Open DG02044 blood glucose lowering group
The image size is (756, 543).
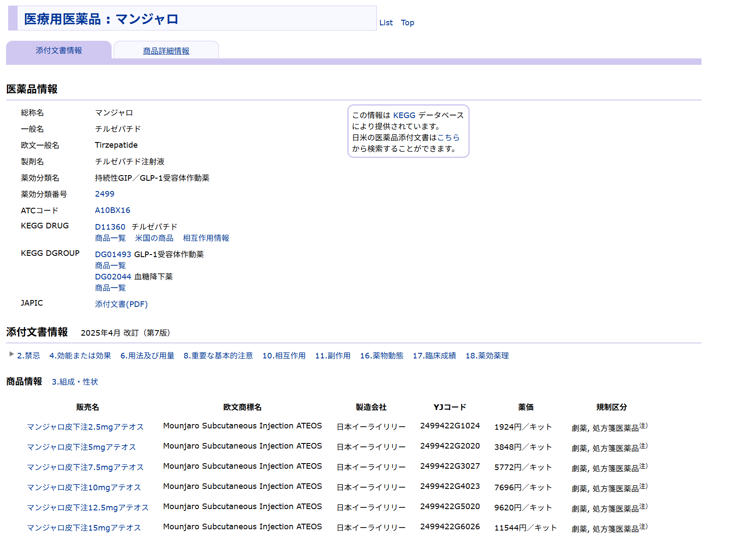pyautogui.click(x=113, y=277)
